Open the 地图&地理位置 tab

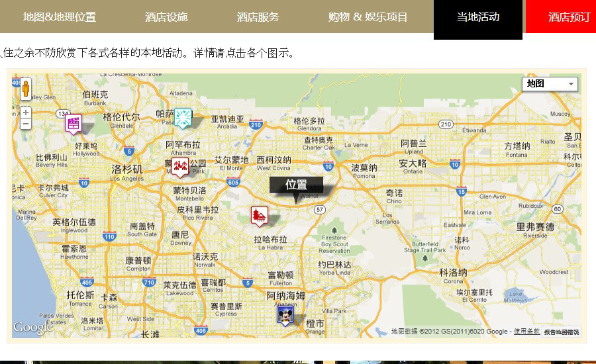(x=60, y=17)
